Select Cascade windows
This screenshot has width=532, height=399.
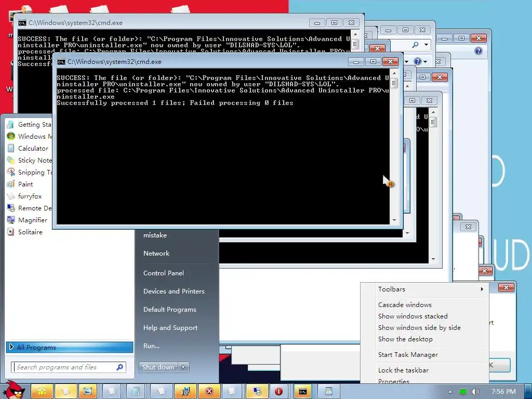coord(405,304)
